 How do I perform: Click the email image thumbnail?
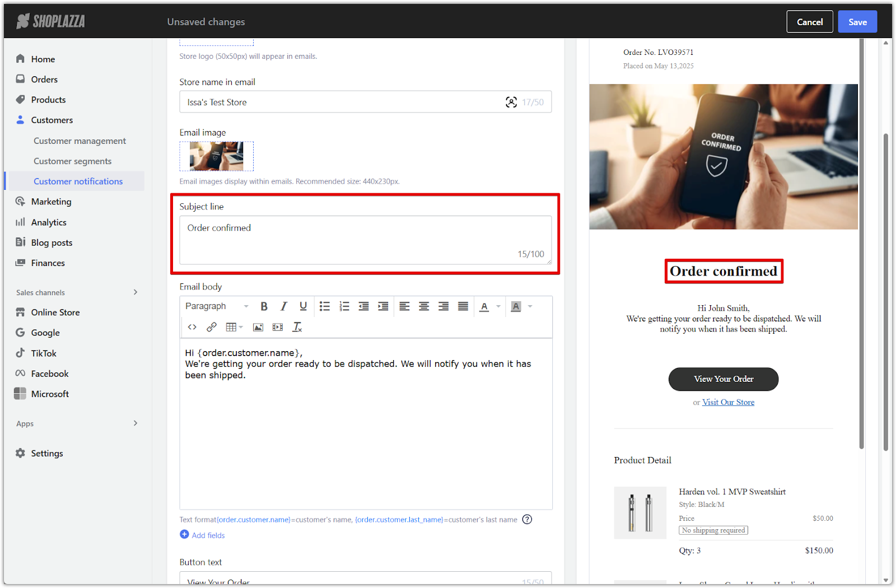pos(216,156)
